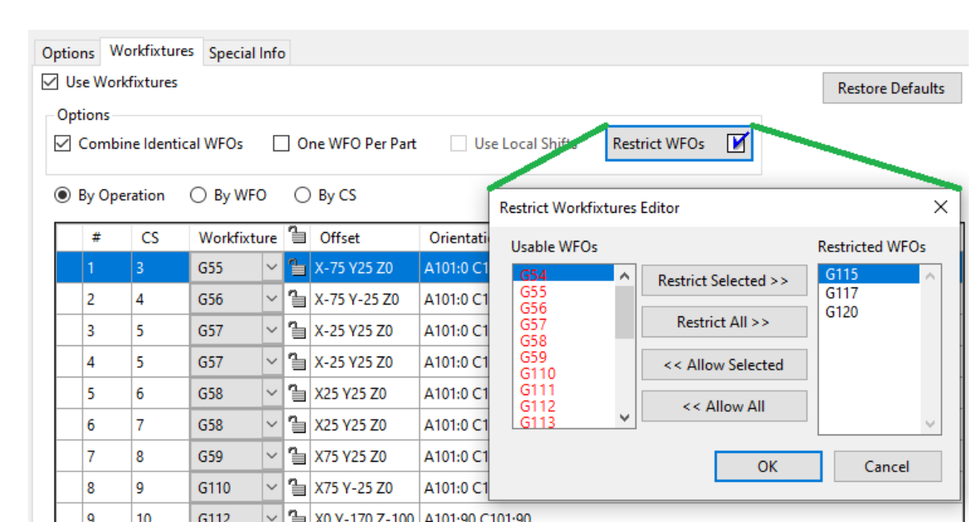Confirm with the OK button
This screenshot has width=980, height=522.
pos(768,467)
